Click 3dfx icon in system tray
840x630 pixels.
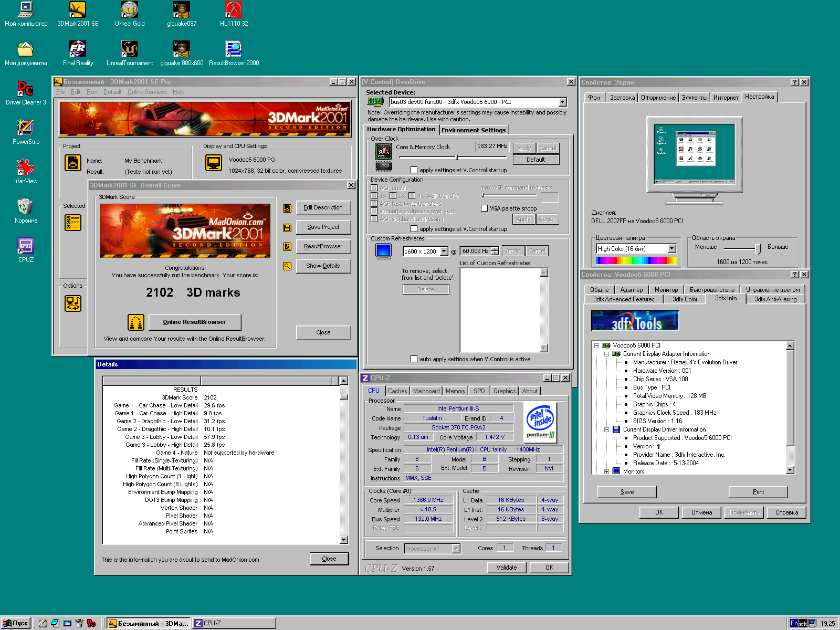(803, 623)
